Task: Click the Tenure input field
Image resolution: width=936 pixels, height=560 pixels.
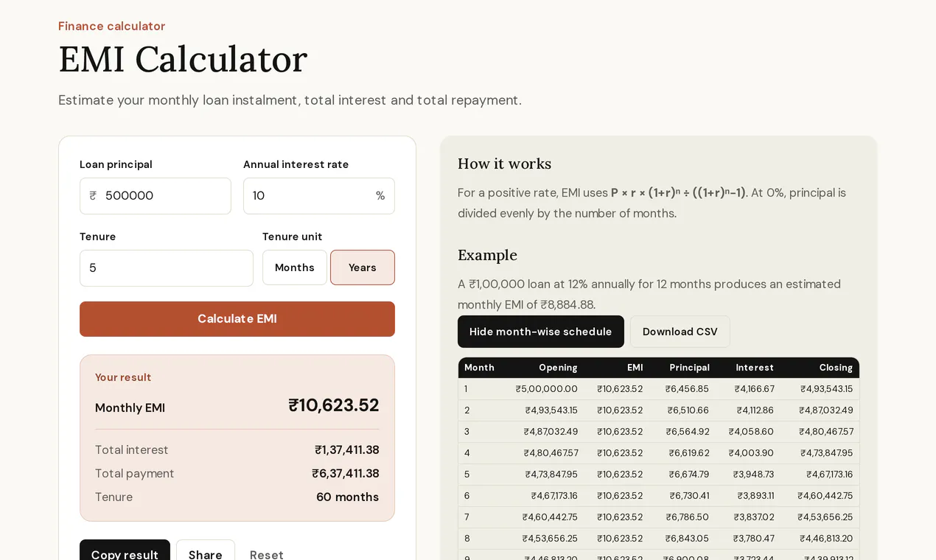Action: [167, 268]
